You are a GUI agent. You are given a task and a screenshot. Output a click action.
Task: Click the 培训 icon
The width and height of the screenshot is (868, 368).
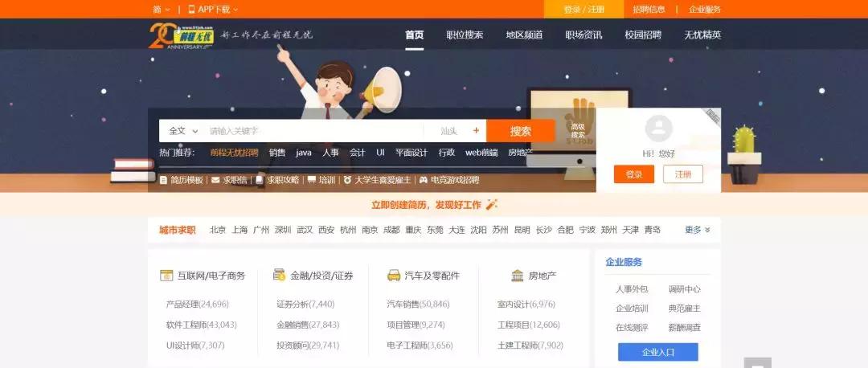[312, 180]
